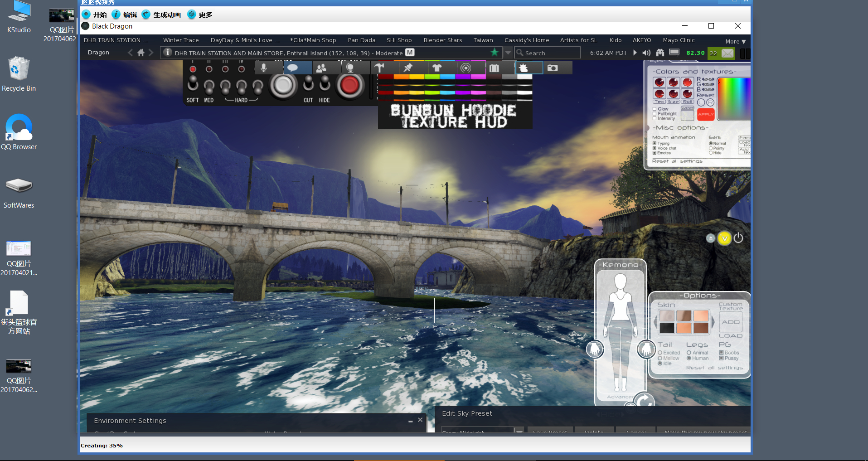Click the left hand icon on Kemono HUD
The width and height of the screenshot is (868, 461).
(595, 349)
